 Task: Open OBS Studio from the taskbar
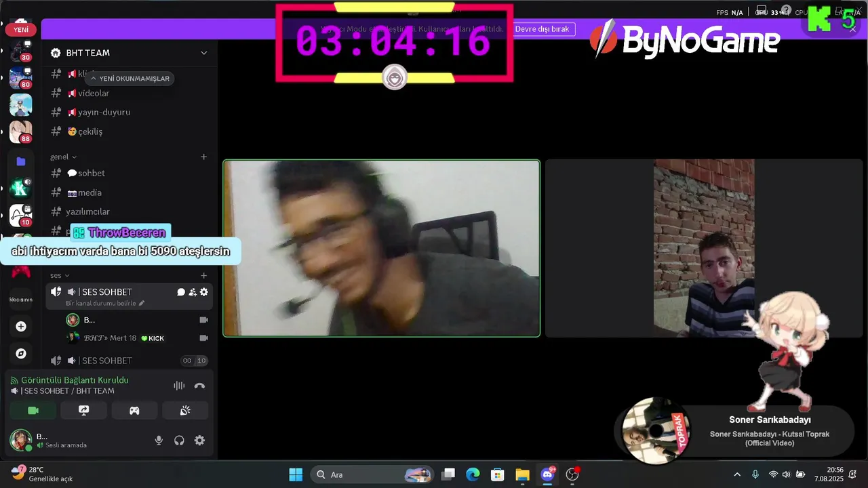click(x=572, y=474)
